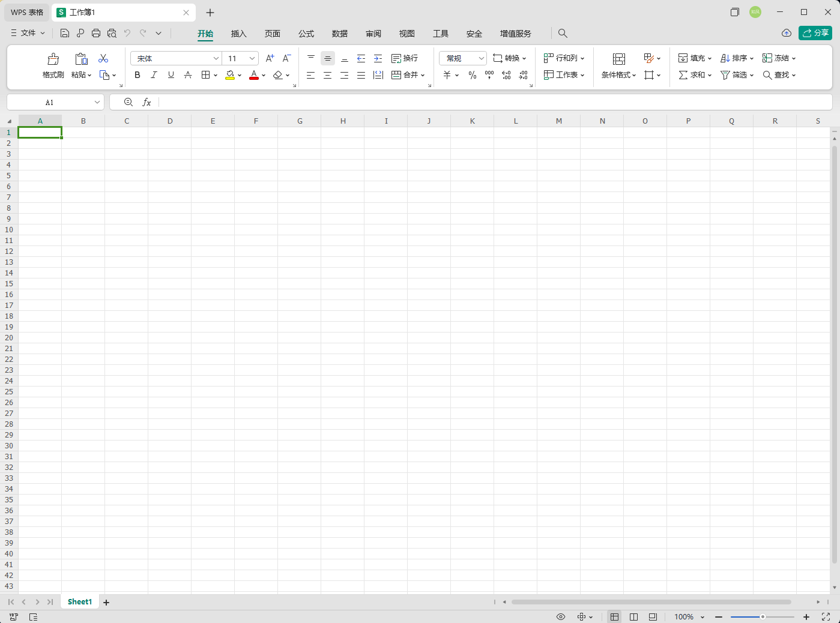Toggle center horizontal alignment
The height and width of the screenshot is (623, 840).
point(327,75)
